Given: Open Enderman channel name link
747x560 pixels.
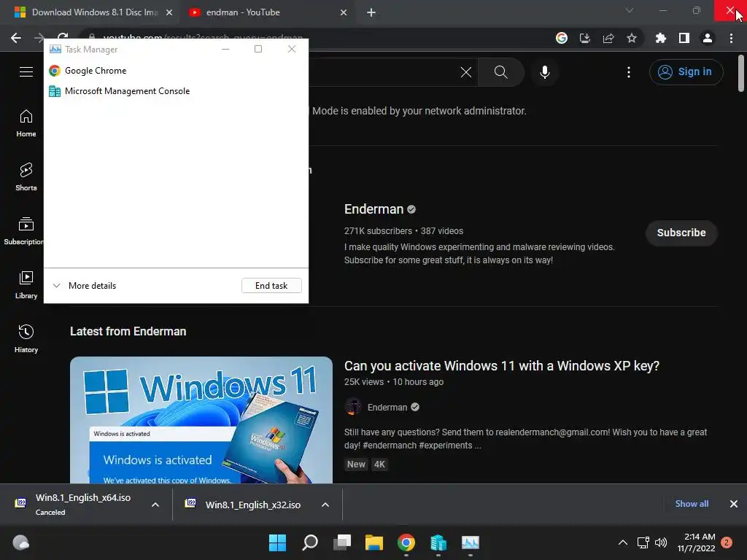Looking at the screenshot, I should tap(374, 209).
